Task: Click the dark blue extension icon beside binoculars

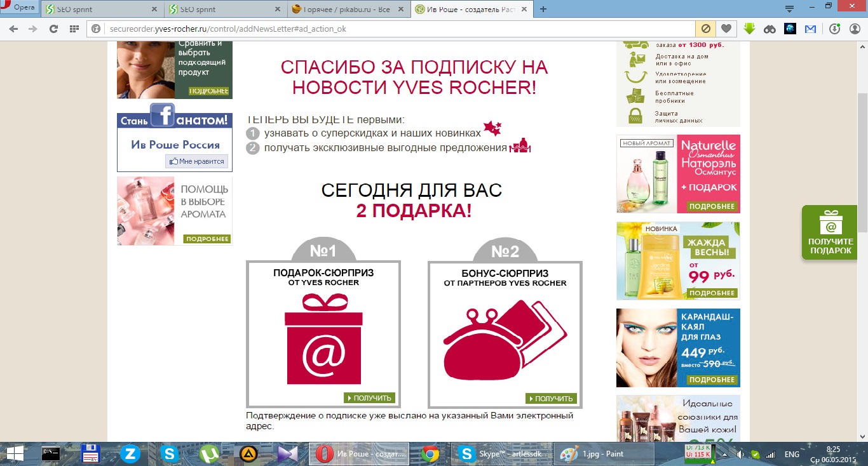Action: (790, 29)
